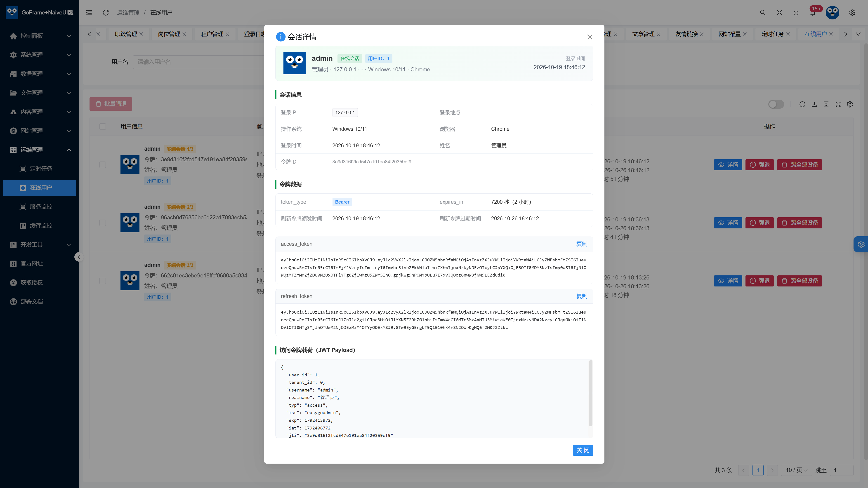Export table data with download icon
Screen dimensions: 868x488
pos(814,104)
